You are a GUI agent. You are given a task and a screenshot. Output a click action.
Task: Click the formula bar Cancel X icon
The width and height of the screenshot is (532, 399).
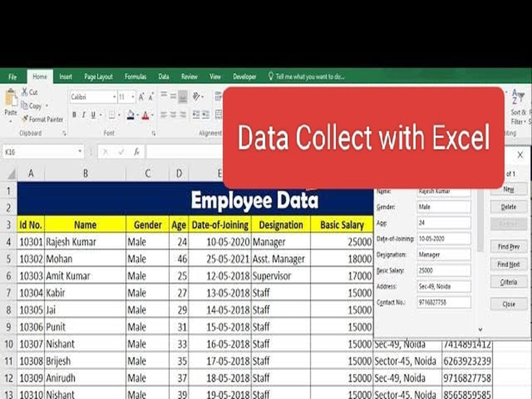[105, 152]
